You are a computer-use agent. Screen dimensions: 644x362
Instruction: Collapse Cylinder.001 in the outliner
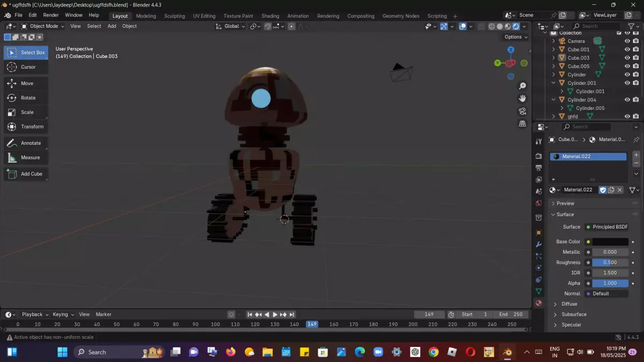pyautogui.click(x=554, y=83)
